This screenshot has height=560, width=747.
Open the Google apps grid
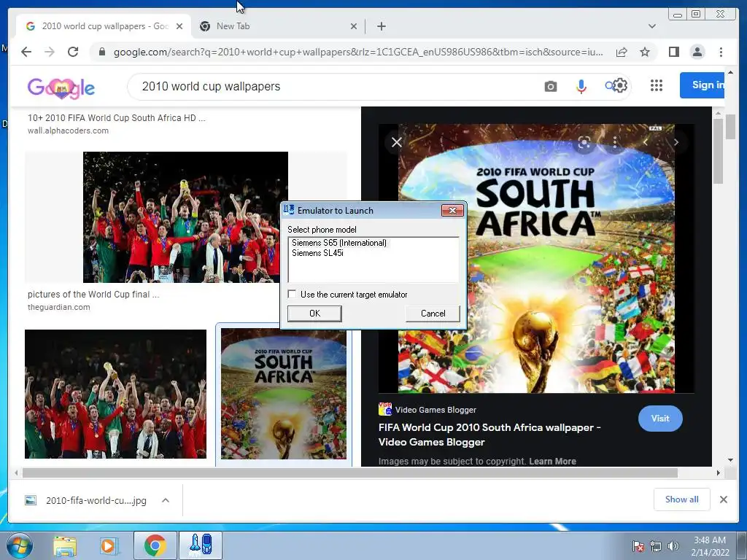tap(656, 86)
